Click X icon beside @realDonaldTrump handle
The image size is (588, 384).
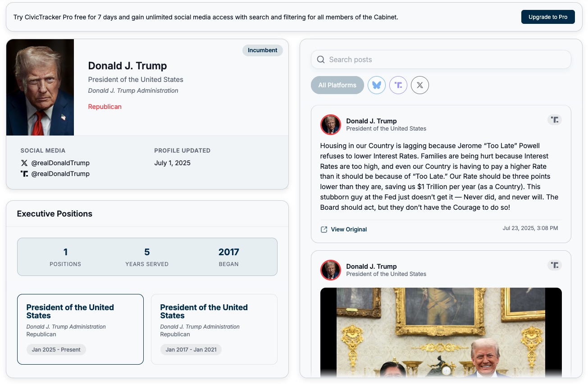(24, 163)
